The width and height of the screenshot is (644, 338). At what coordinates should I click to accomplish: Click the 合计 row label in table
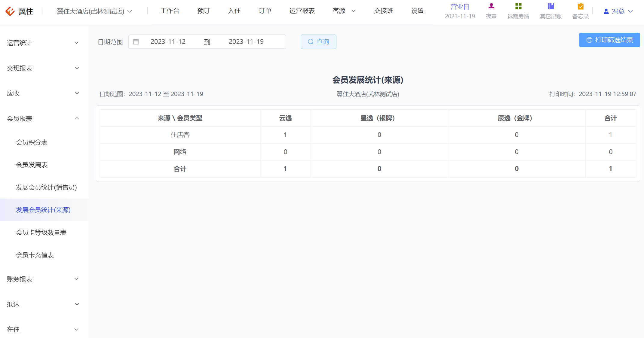pos(180,169)
